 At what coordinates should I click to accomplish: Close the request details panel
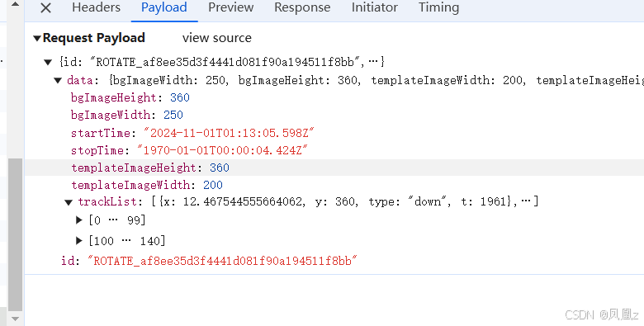click(45, 7)
